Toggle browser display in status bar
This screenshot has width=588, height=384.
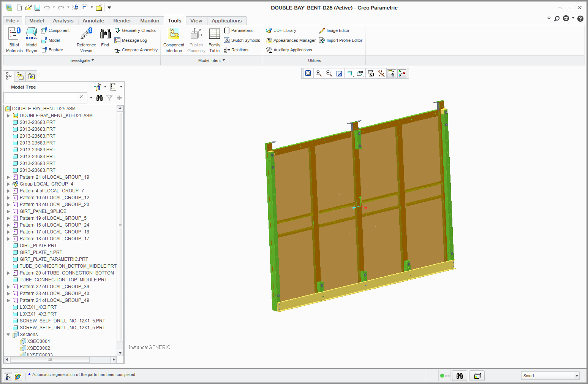[17, 376]
